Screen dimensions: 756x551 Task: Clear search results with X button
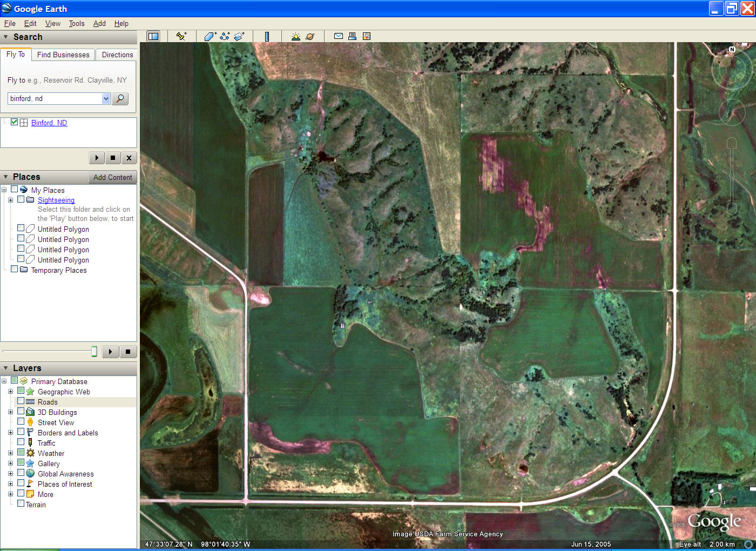tap(129, 158)
